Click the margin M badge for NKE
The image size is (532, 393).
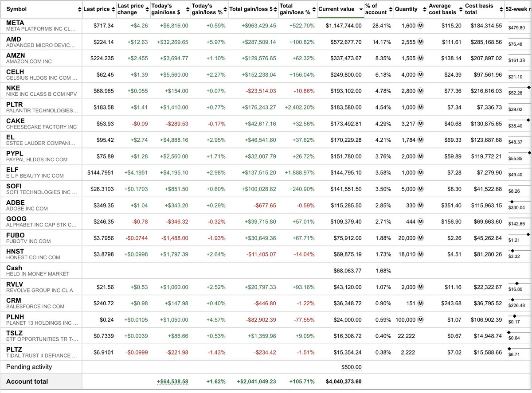(421, 91)
